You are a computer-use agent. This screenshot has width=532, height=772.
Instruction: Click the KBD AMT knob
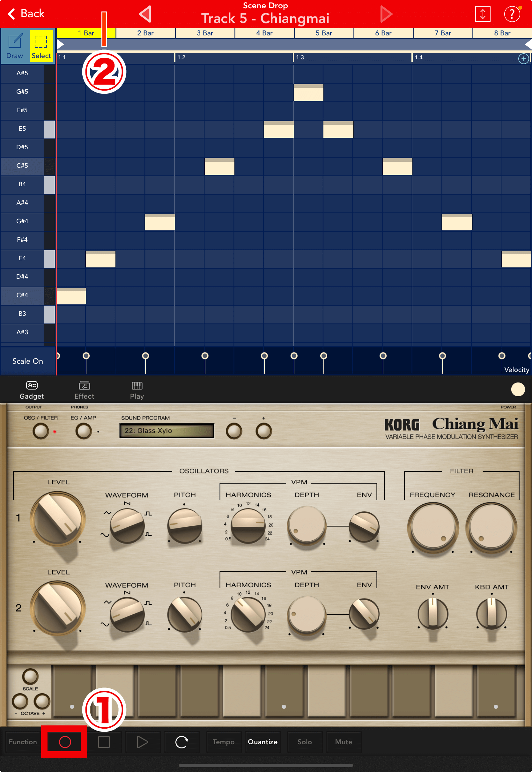(x=491, y=613)
